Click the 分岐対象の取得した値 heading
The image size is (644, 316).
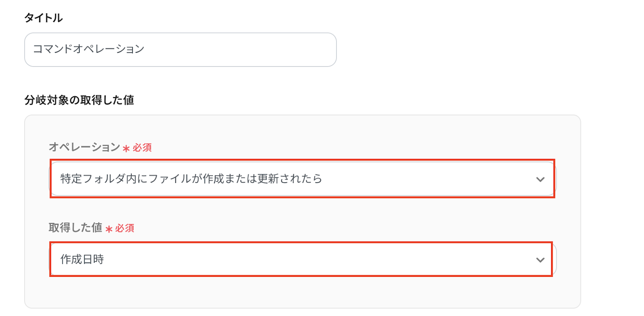pos(79,100)
